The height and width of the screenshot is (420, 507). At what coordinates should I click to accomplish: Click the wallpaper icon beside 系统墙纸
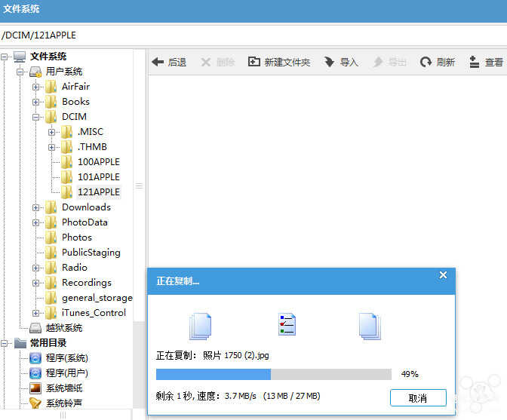(x=35, y=388)
